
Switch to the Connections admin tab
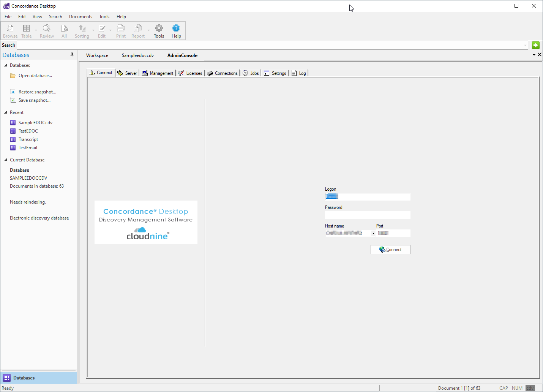(222, 73)
